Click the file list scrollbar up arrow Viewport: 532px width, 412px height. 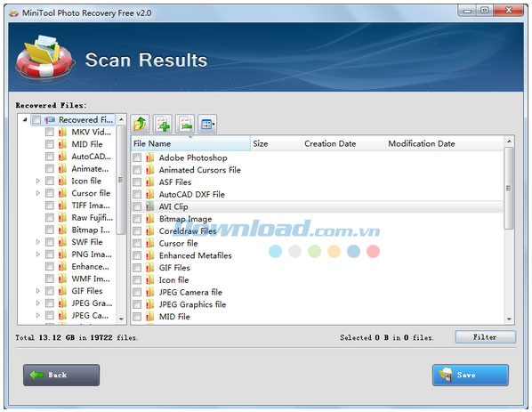click(x=509, y=141)
